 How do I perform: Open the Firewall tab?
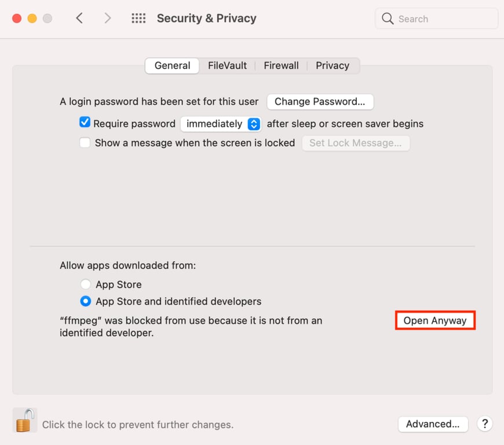(x=281, y=65)
